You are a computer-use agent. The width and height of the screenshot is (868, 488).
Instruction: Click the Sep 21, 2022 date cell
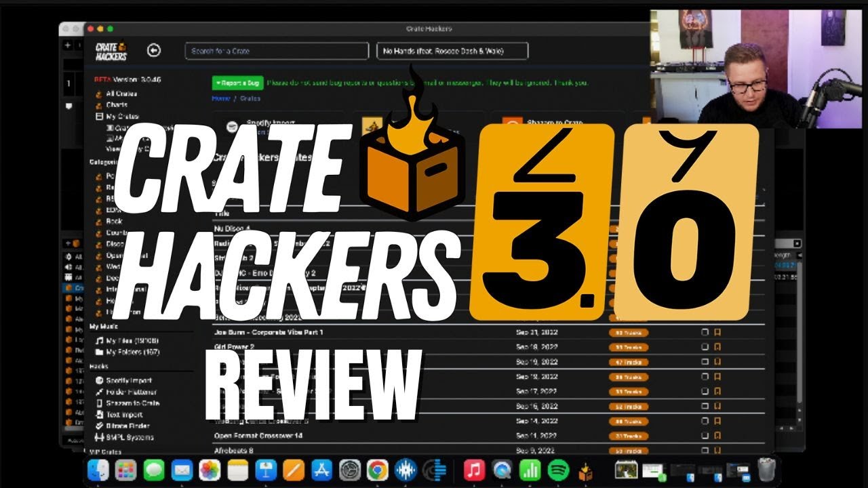[537, 333]
